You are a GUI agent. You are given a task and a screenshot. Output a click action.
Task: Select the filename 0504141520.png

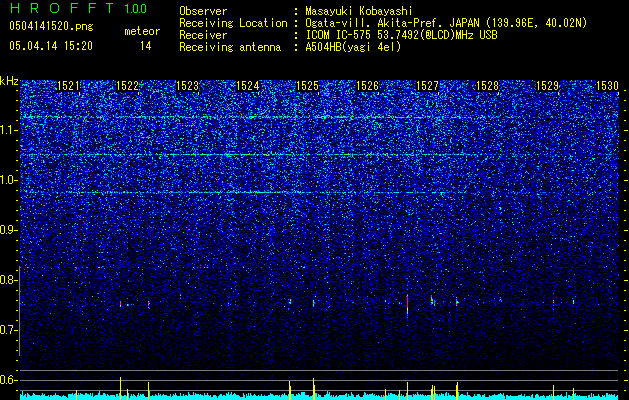(x=51, y=26)
